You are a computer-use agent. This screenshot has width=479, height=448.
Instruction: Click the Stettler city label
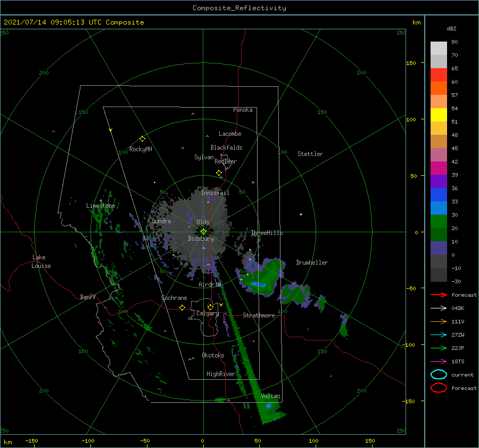[310, 154]
